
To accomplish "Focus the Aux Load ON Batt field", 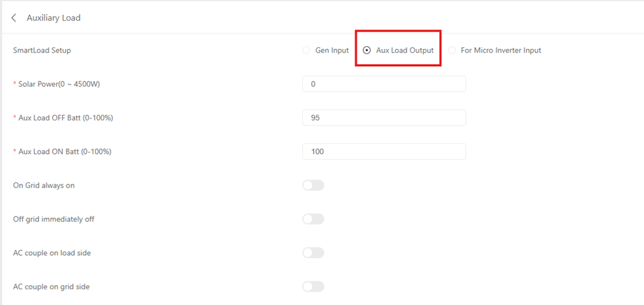I will [384, 152].
